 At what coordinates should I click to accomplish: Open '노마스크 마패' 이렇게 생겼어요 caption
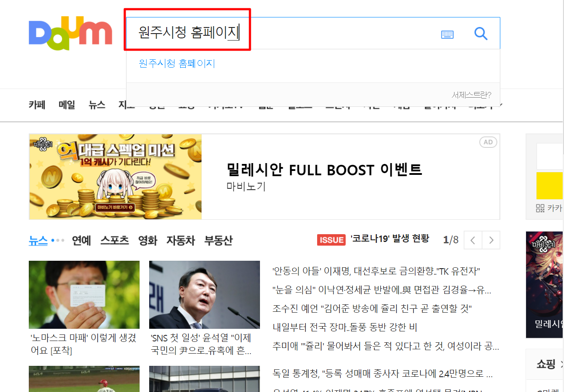click(x=83, y=344)
